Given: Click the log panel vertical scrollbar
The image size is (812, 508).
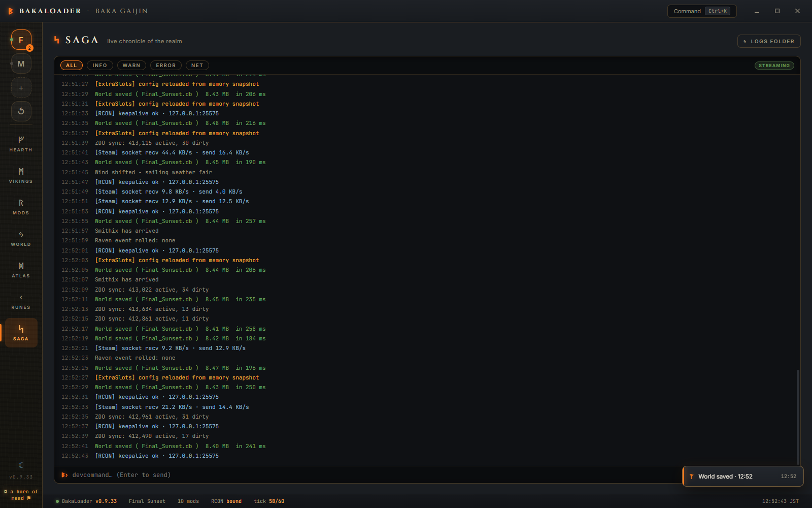Looking at the screenshot, I should tap(798, 417).
